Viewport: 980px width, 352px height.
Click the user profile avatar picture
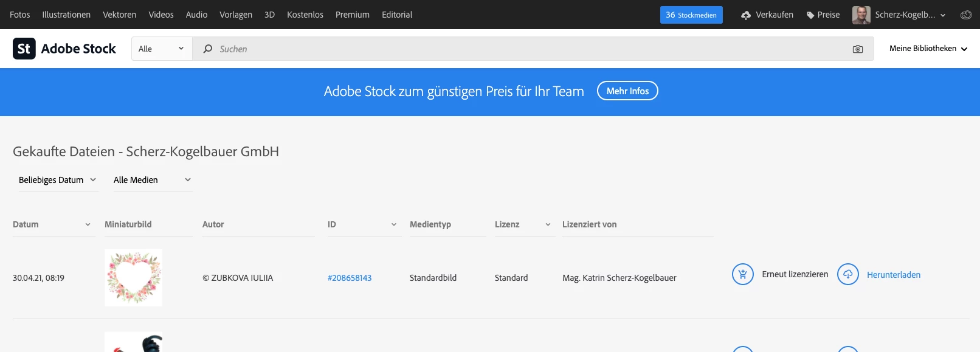861,15
